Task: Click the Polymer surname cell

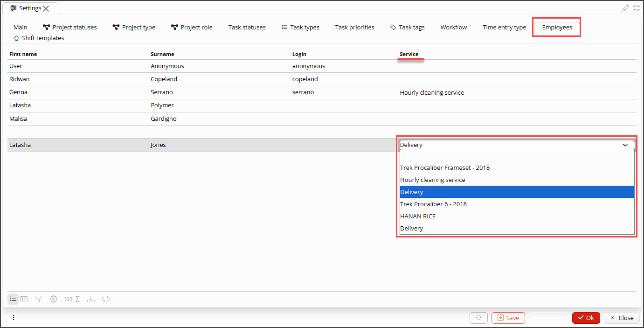Action: click(x=162, y=105)
